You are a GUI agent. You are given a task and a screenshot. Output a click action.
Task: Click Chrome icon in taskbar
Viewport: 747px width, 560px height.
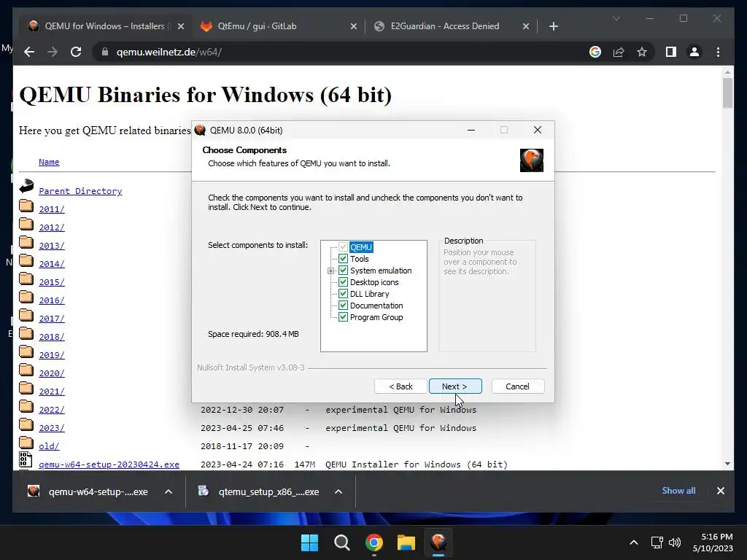[374, 542]
